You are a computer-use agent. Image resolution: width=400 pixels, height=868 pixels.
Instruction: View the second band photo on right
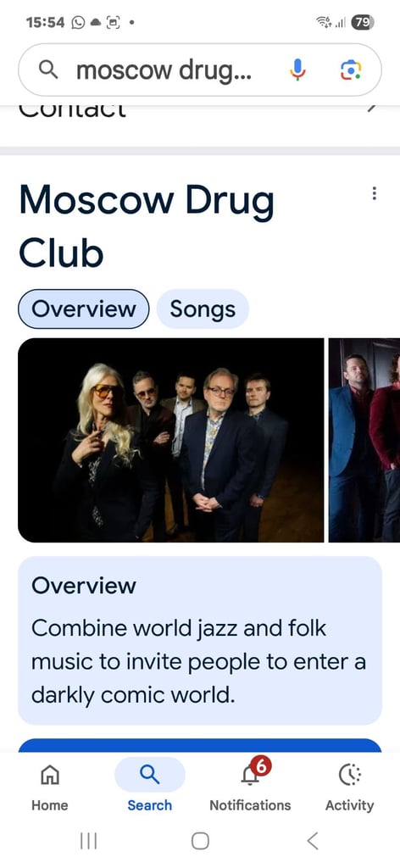pyautogui.click(x=364, y=440)
